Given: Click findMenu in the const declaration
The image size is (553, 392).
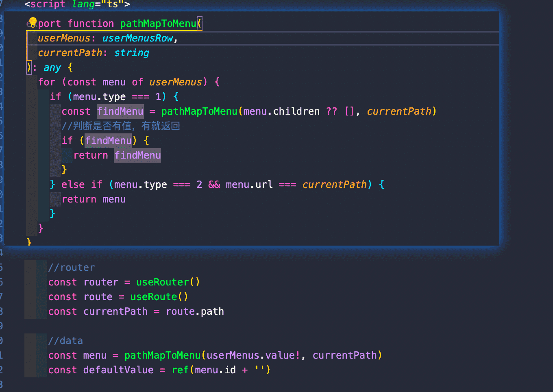Looking at the screenshot, I should (x=120, y=111).
